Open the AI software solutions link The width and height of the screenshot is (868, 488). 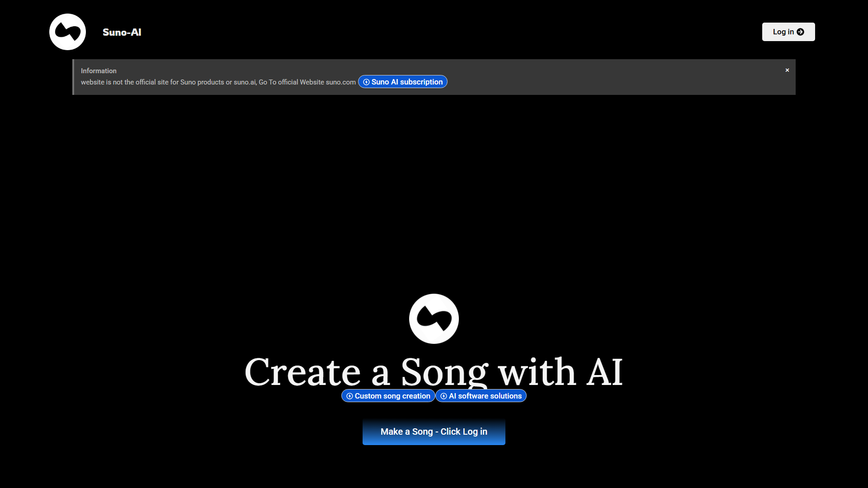[x=485, y=396]
